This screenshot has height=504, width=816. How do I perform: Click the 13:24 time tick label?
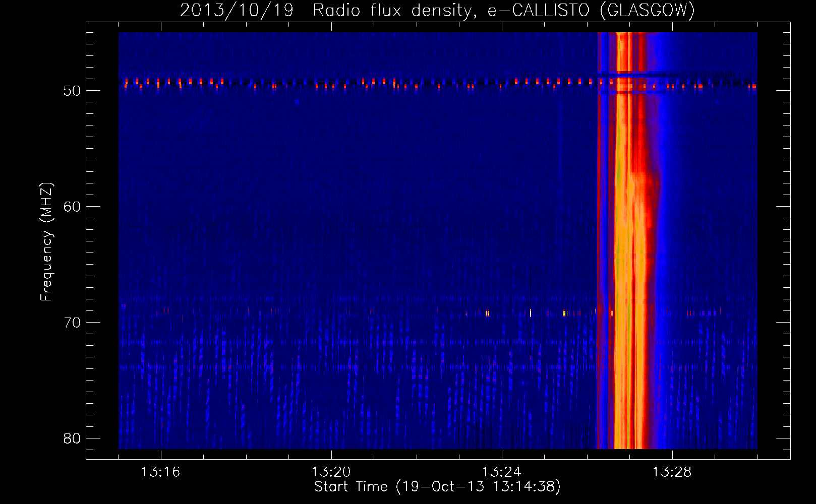[501, 472]
